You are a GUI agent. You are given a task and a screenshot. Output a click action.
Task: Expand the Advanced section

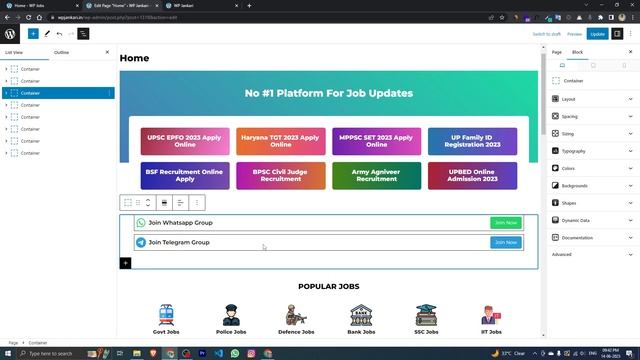[x=592, y=255]
